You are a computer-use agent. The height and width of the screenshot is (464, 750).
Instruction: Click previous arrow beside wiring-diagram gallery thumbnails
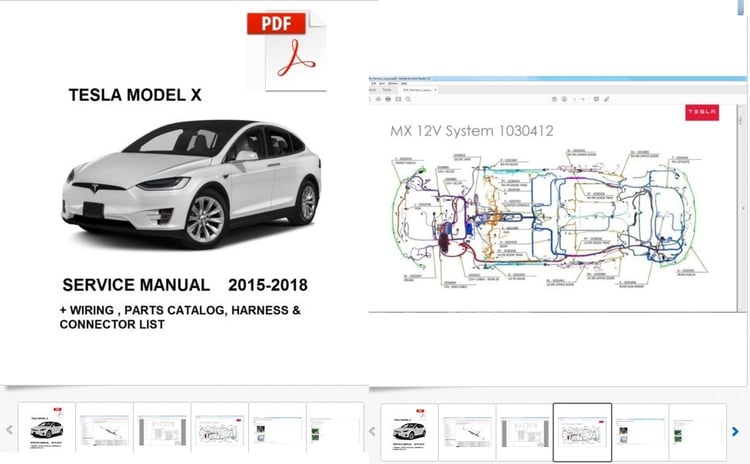coord(373,431)
